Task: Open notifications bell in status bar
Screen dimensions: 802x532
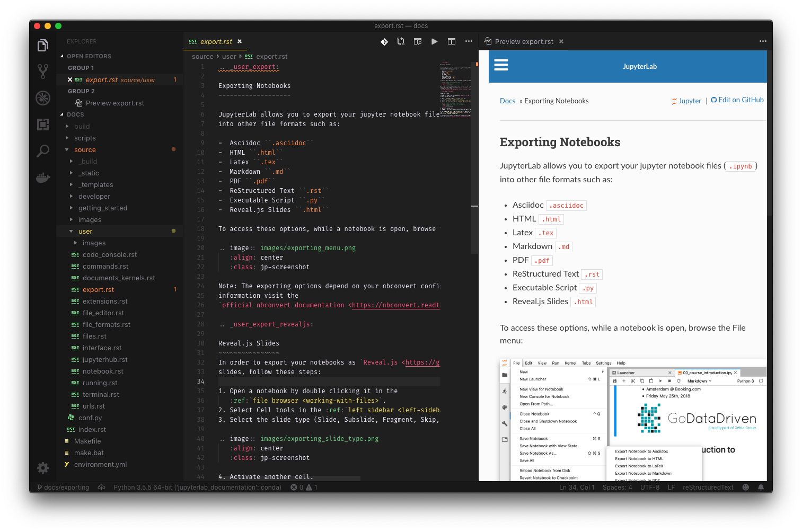Action: (761, 487)
